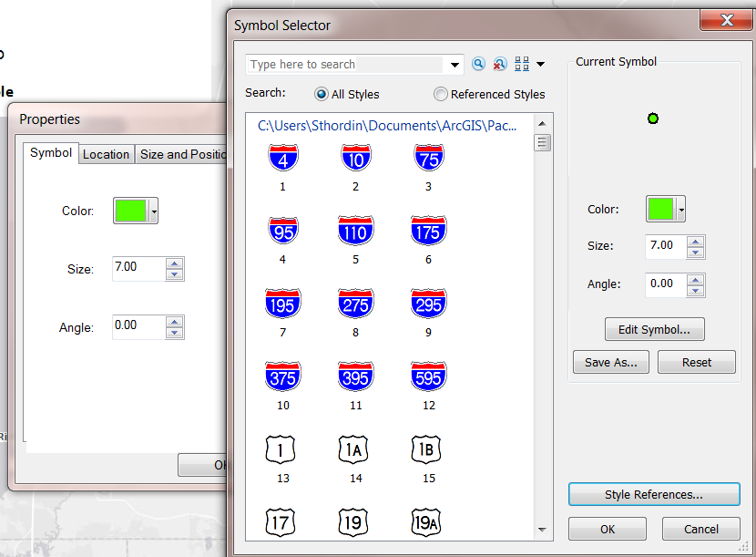The height and width of the screenshot is (557, 756).
Task: Click the symbol list scrollbar thumb
Action: tap(543, 142)
